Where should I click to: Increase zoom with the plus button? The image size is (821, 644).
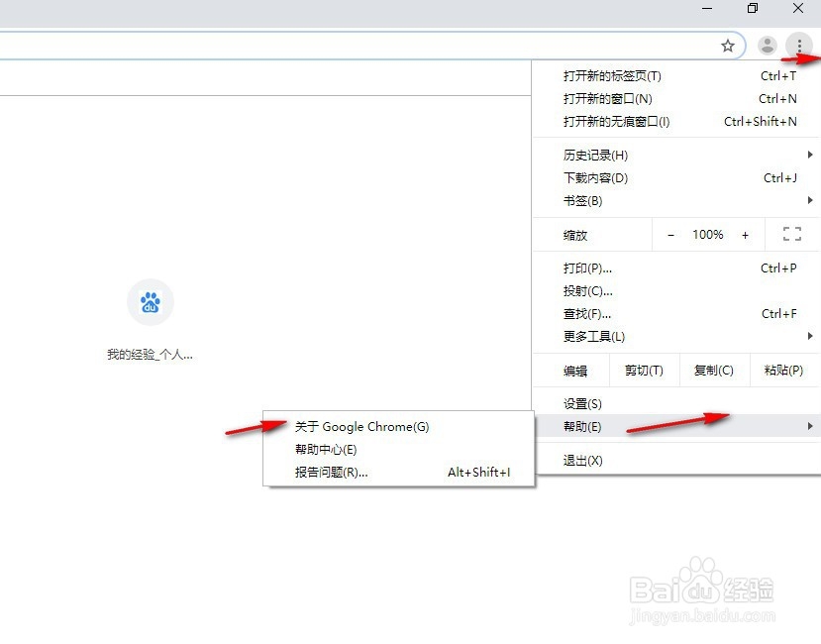coord(745,235)
